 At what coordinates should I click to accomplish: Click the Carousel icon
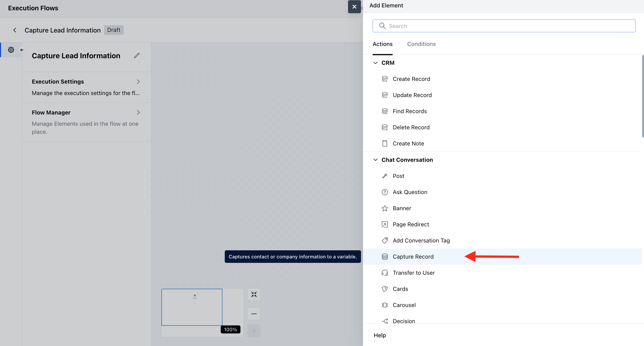point(385,305)
